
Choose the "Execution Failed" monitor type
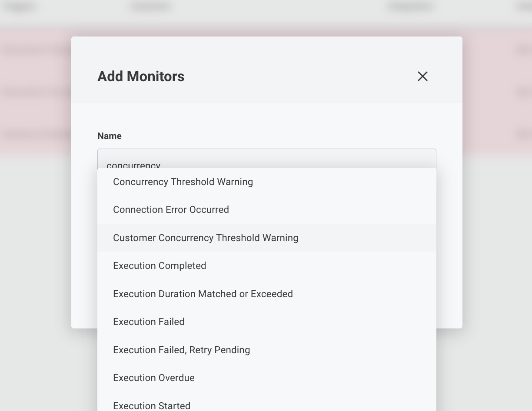click(x=149, y=322)
